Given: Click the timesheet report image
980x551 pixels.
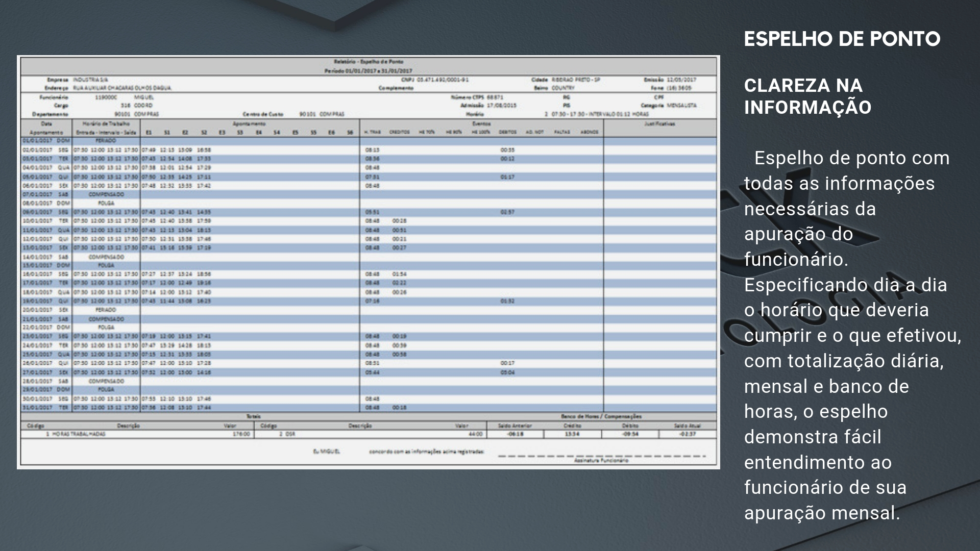Looking at the screenshot, I should click(x=368, y=262).
